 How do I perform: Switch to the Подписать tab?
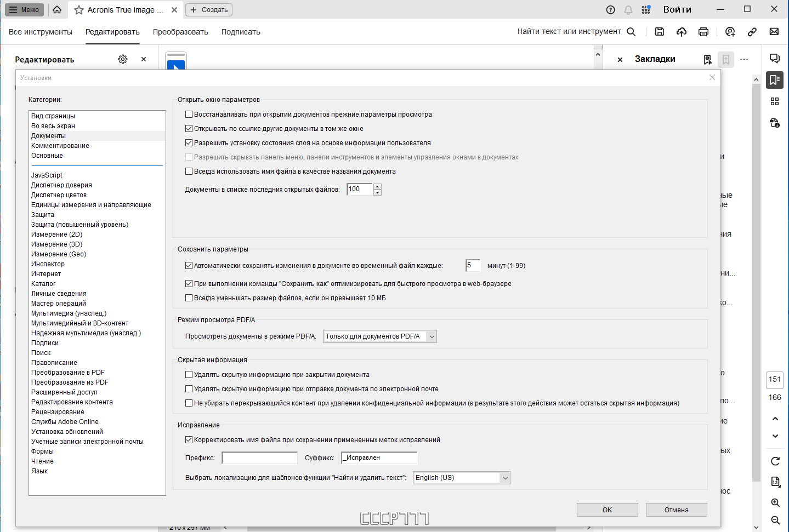coord(241,32)
